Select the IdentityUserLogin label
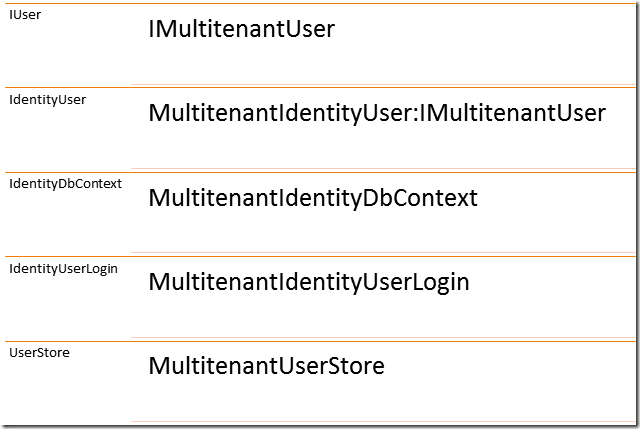640x429 pixels. [63, 269]
